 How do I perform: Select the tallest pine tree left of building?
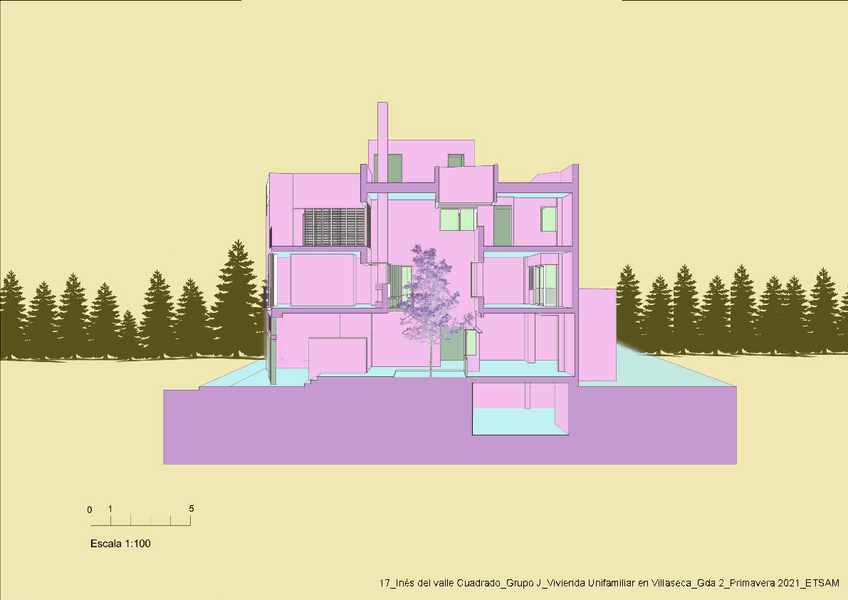pyautogui.click(x=238, y=295)
